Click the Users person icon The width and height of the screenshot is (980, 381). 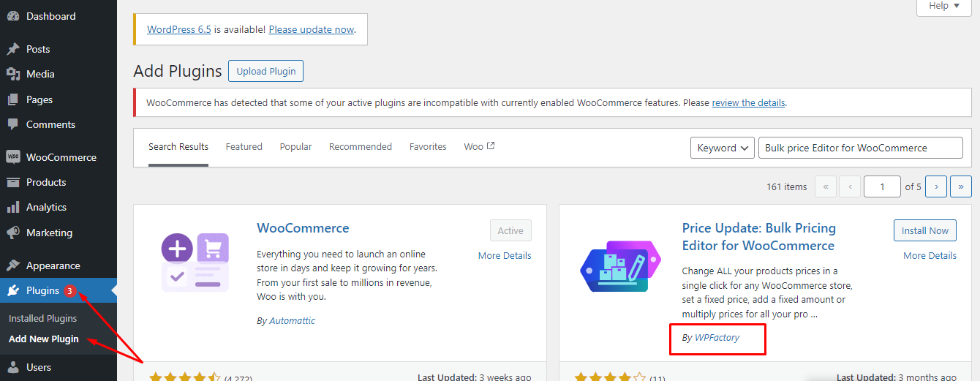tap(13, 367)
